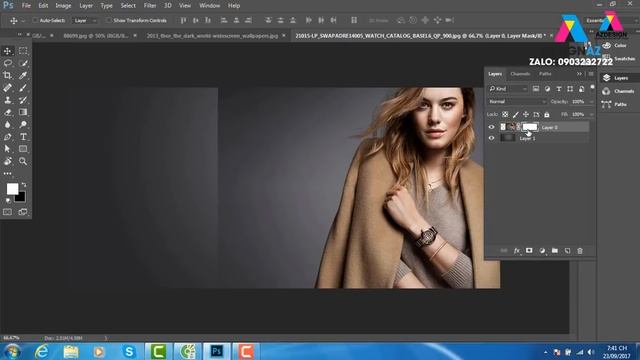
Task: Open the Auto-Select Layer dropdown
Action: point(85,20)
